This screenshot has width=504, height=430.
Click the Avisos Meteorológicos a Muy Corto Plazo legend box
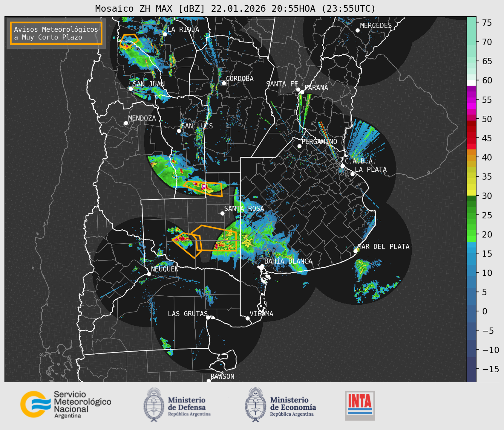pyautogui.click(x=56, y=33)
